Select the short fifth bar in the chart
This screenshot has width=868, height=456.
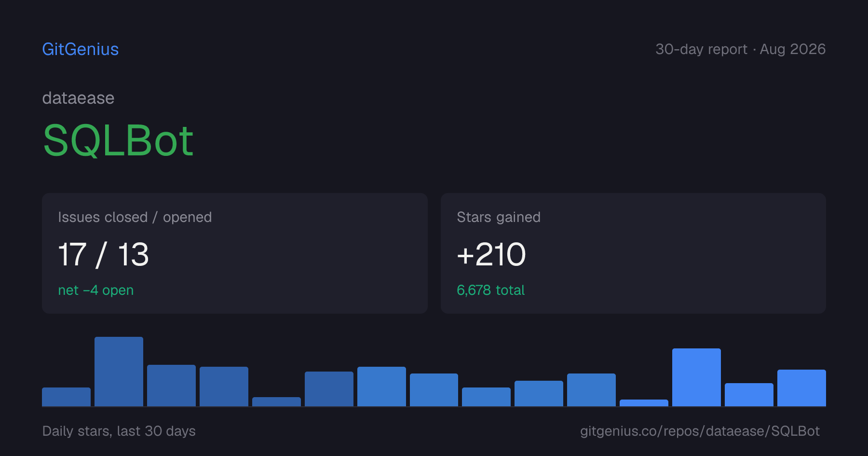276,401
